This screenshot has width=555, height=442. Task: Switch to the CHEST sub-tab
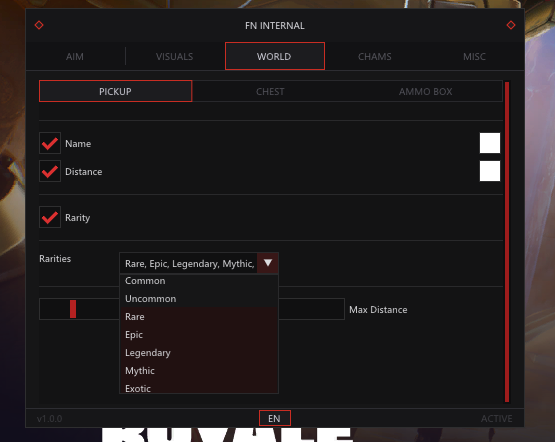click(270, 92)
